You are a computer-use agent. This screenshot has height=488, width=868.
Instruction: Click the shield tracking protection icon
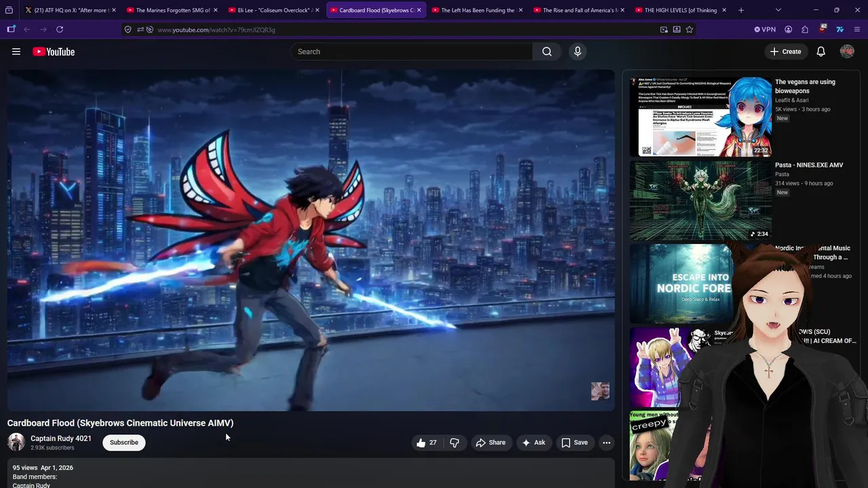coord(127,29)
